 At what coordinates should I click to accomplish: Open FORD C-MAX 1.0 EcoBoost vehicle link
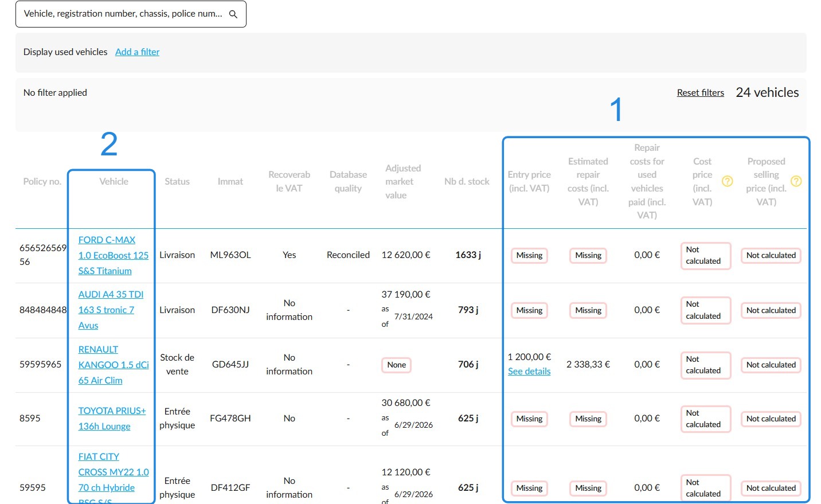[x=113, y=255]
